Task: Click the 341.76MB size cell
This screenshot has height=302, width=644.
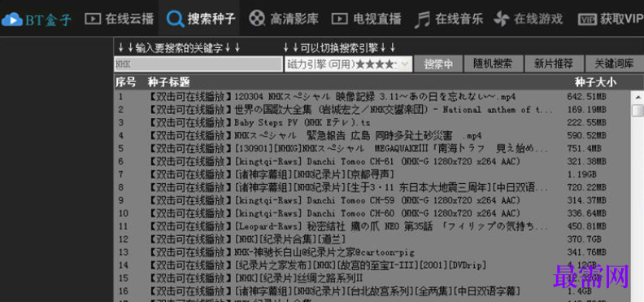Action: (x=586, y=252)
